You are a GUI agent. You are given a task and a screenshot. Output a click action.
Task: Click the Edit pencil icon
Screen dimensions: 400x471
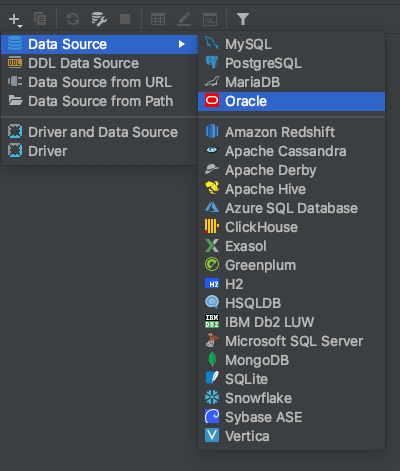pos(184,19)
